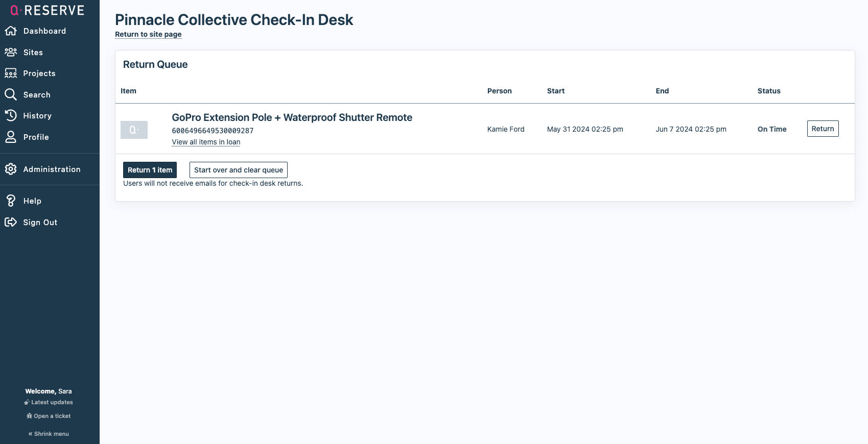Click the Administration gear icon
This screenshot has height=444, width=868.
click(x=11, y=169)
